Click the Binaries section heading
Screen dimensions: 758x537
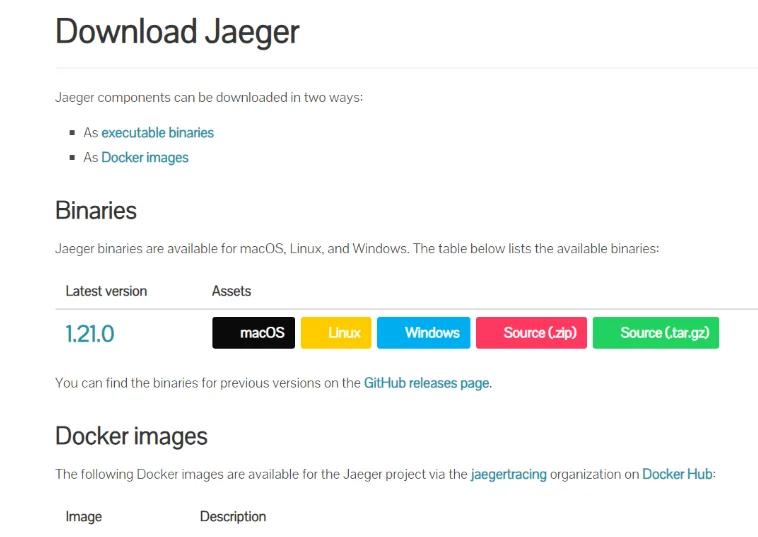pyautogui.click(x=96, y=210)
